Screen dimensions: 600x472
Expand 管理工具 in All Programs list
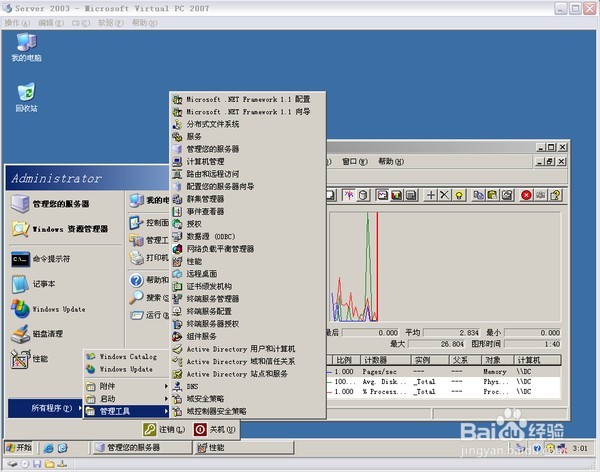click(127, 411)
